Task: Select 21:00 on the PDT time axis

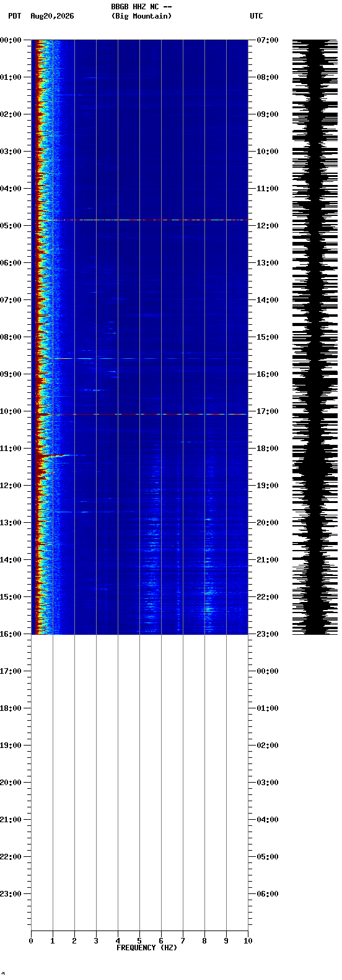Action: click(x=11, y=820)
